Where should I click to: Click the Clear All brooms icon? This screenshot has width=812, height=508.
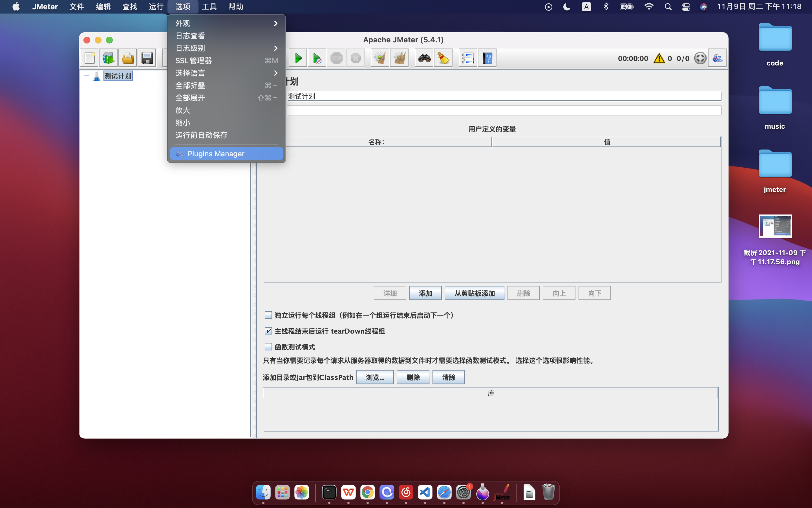(399, 58)
